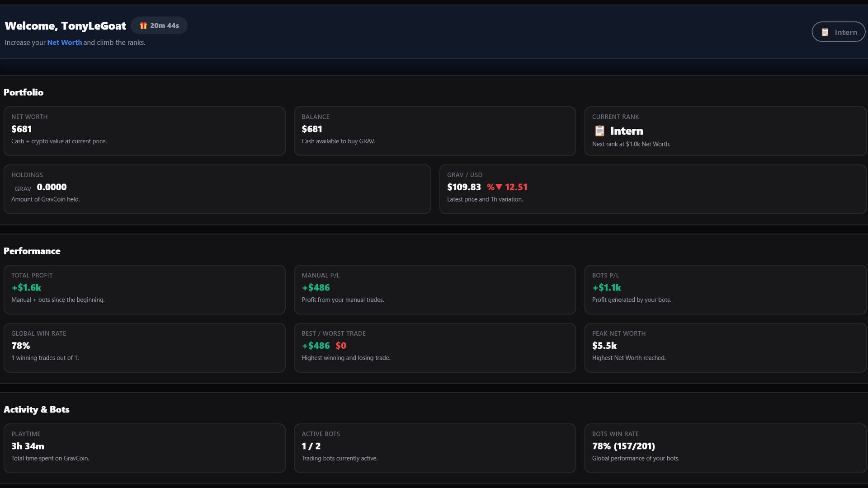The width and height of the screenshot is (868, 488).
Task: Follow the Net Worth link in the subtitle
Action: 65,42
